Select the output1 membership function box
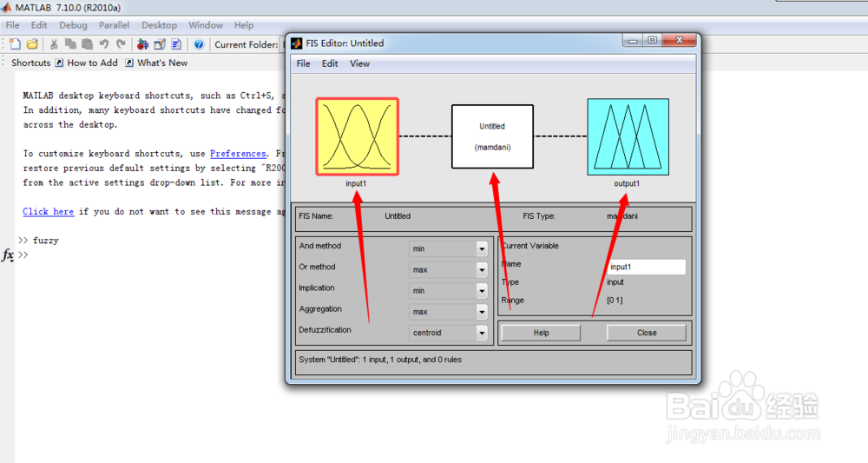Viewport: 868px width, 463px height. coord(628,136)
